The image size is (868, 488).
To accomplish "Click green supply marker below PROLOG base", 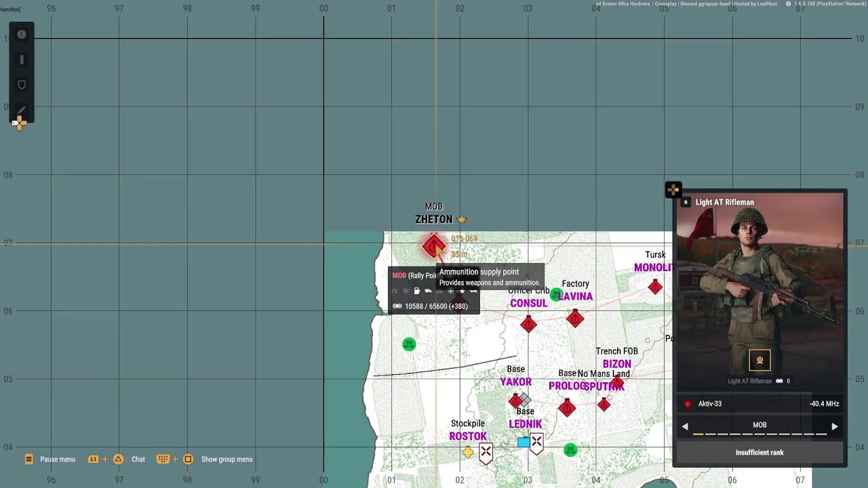I will 570,450.
